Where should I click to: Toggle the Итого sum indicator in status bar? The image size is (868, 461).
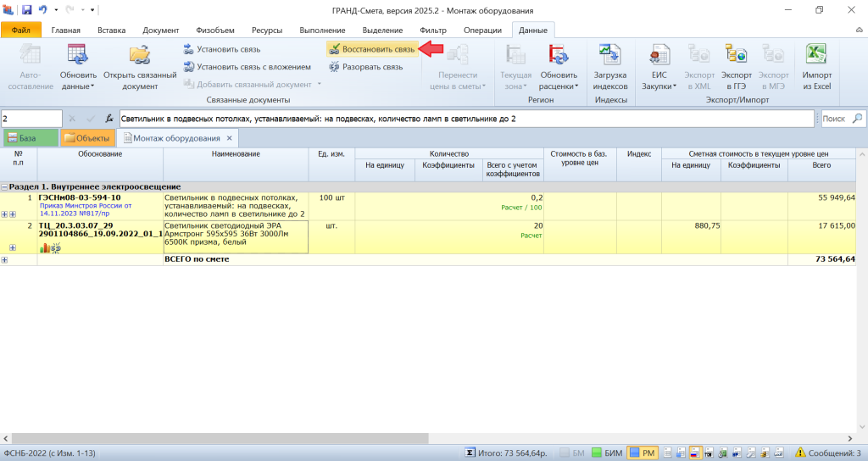[470, 453]
